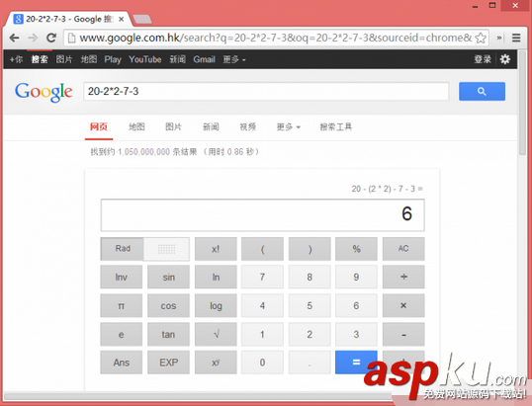Screen dimensions: 532x406
Task: Click the square root √ key
Action: click(x=216, y=334)
